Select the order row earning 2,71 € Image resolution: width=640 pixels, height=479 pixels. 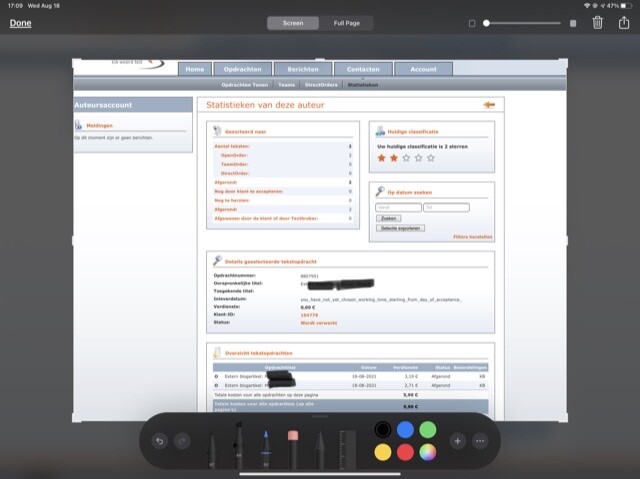coord(350,385)
